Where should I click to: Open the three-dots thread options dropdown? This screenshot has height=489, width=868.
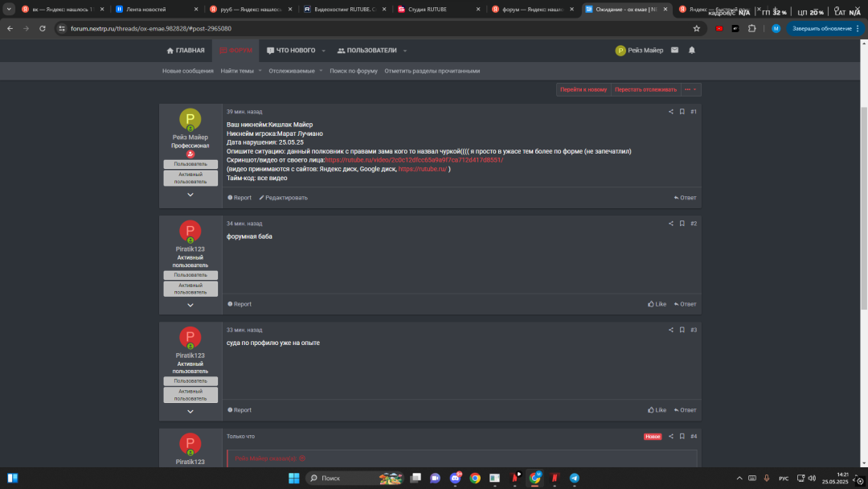[690, 89]
